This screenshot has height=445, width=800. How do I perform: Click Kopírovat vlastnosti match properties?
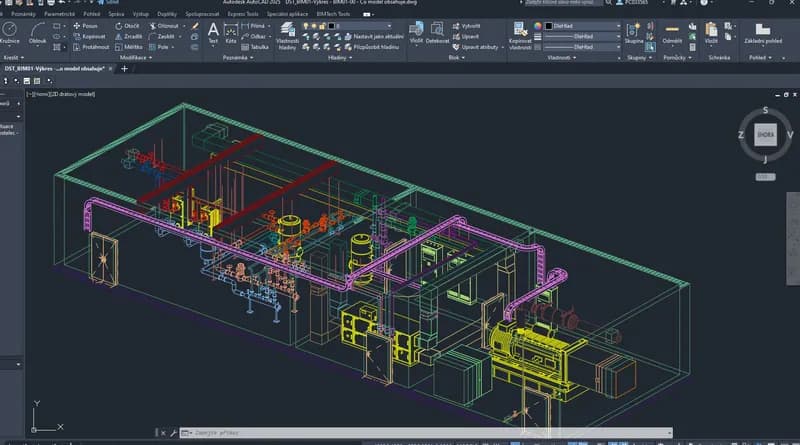(520, 36)
